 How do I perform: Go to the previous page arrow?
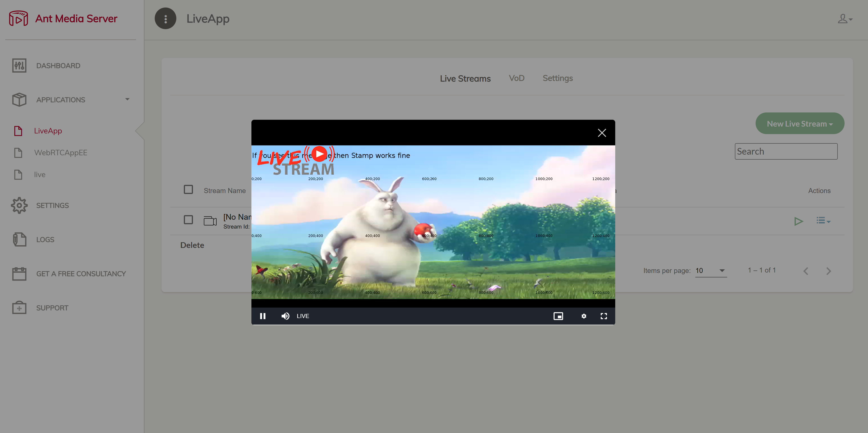click(806, 271)
